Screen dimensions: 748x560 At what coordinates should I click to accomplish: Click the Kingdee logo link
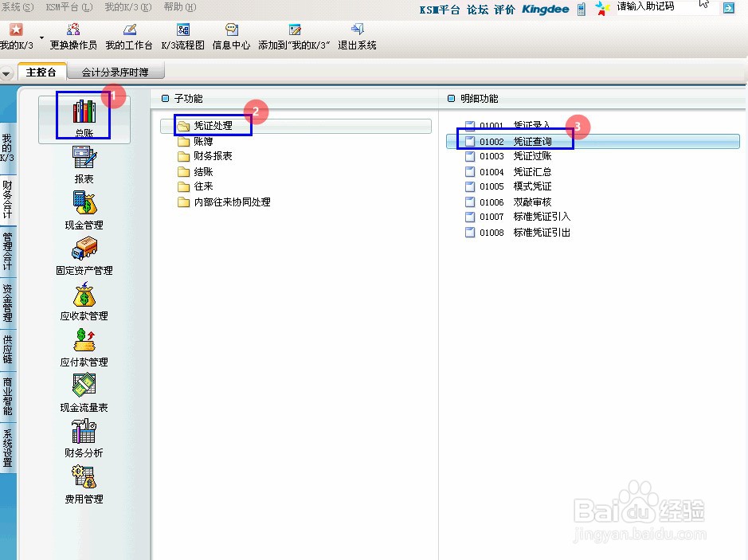pos(545,10)
